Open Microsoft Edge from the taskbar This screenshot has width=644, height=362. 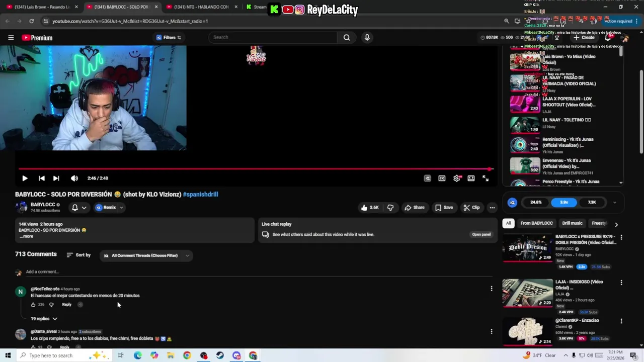[x=137, y=355]
